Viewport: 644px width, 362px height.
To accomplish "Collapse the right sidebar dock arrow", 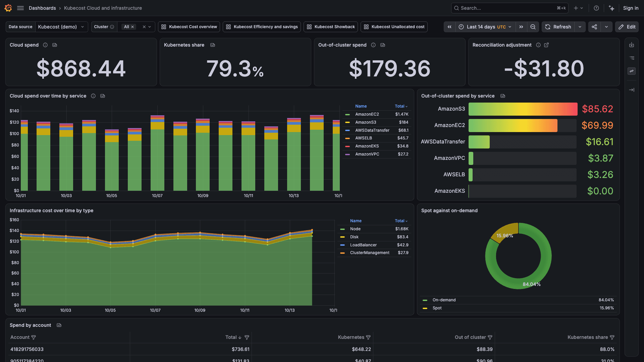I will [632, 90].
